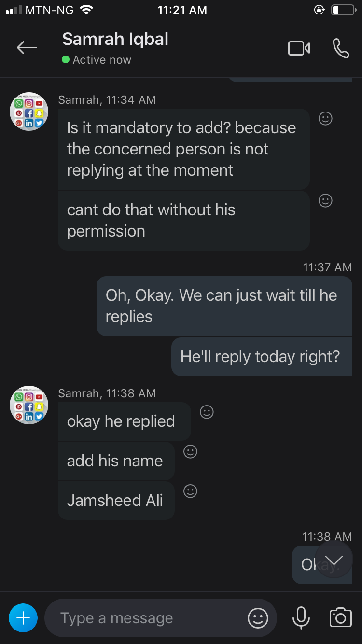Start a video call with Samrah

(x=299, y=48)
